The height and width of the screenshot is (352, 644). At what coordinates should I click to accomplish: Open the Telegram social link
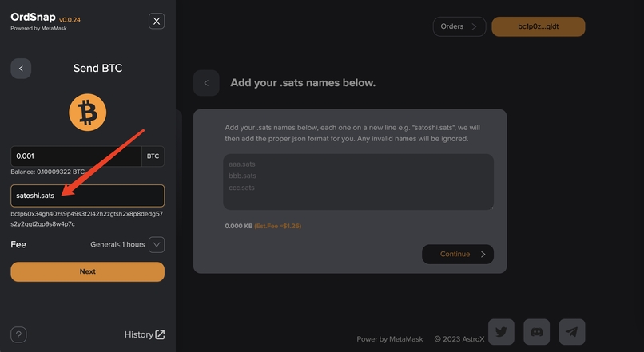coord(572,332)
